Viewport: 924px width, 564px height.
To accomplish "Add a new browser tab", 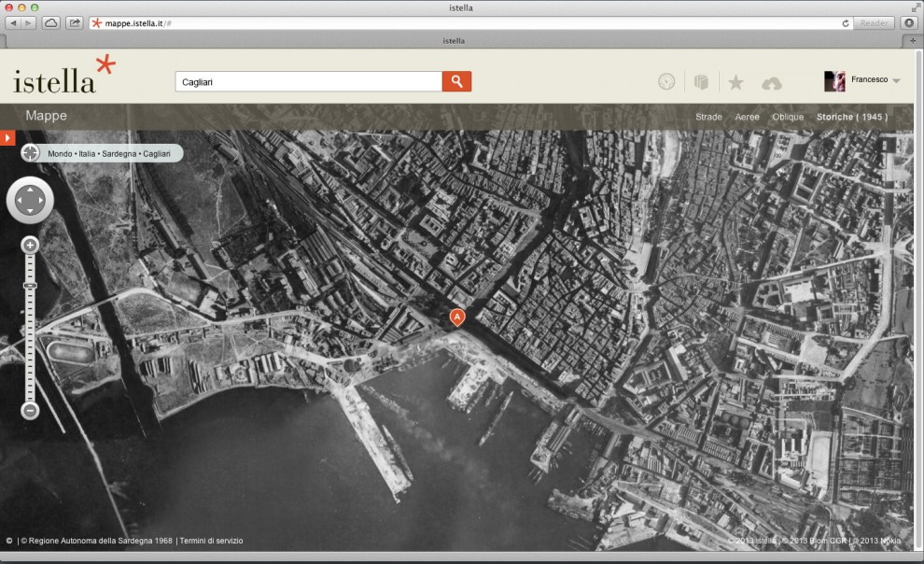I will pyautogui.click(x=913, y=41).
